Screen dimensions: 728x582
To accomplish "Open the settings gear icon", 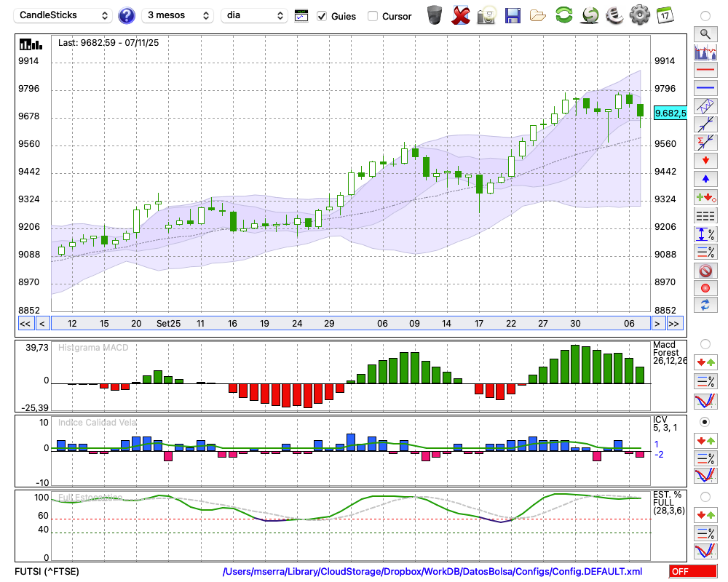I will pos(639,15).
